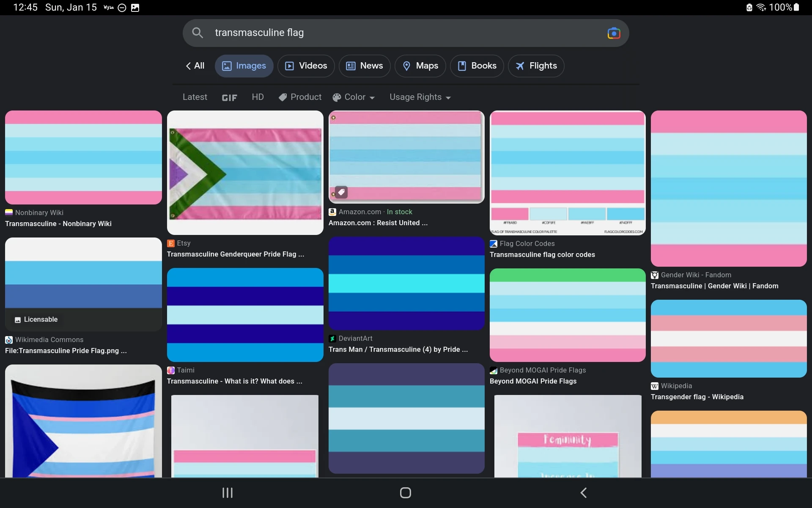812x508 pixels.
Task: Switch to the Videos tab
Action: coord(306,66)
